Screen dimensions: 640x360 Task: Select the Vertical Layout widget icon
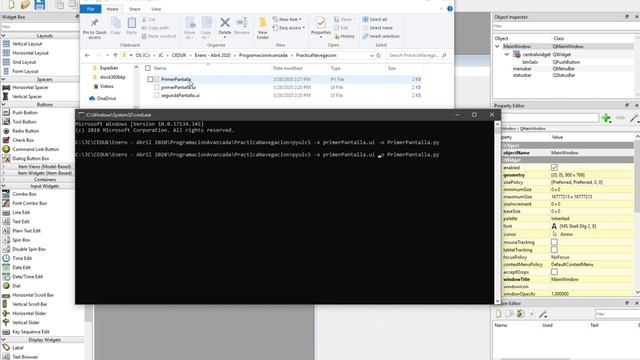[x=6, y=44]
